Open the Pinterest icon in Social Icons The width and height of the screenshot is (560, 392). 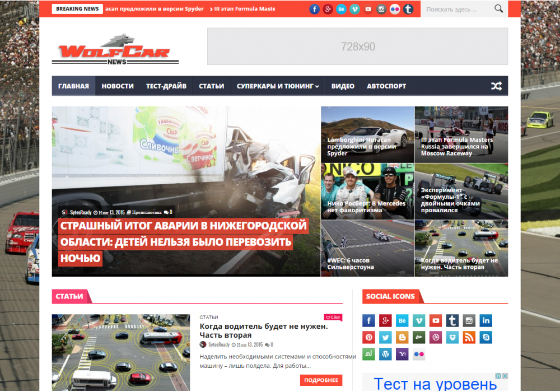click(x=368, y=337)
